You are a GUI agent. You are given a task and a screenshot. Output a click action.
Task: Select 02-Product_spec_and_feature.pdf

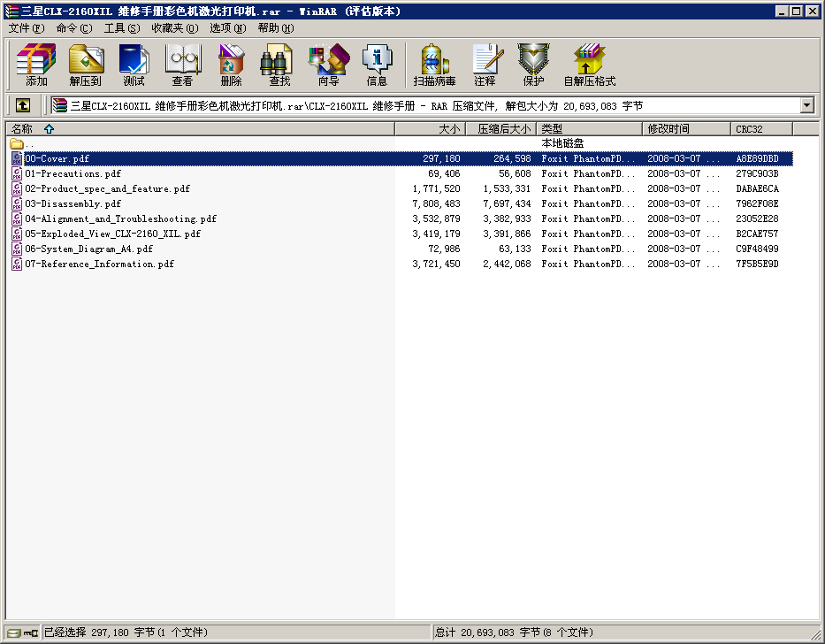[107, 188]
